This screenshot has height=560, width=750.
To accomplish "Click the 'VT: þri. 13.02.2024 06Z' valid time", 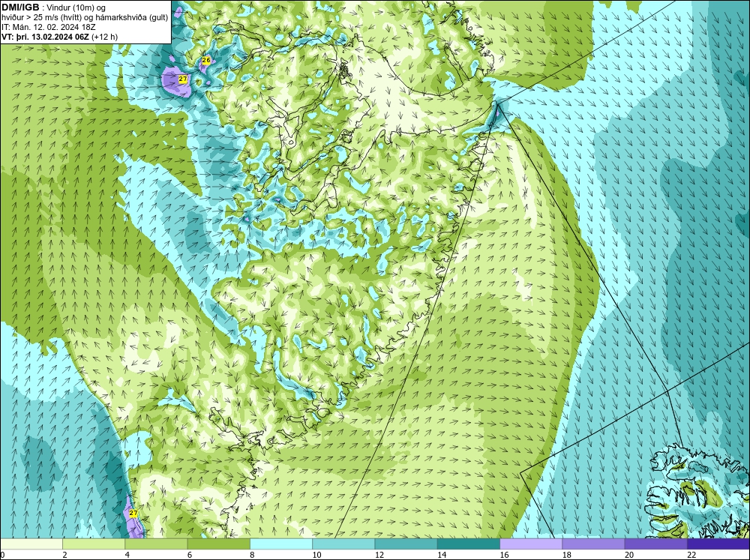I will 45,36.
